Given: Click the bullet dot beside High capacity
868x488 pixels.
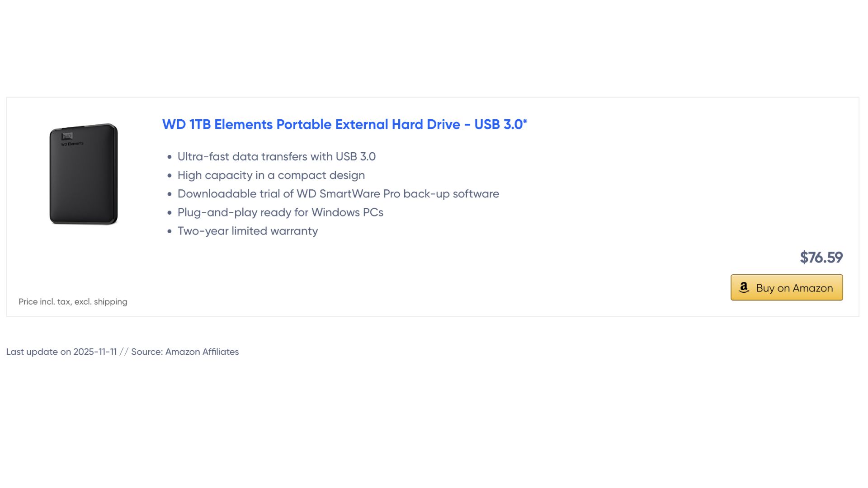Looking at the screenshot, I should [170, 176].
